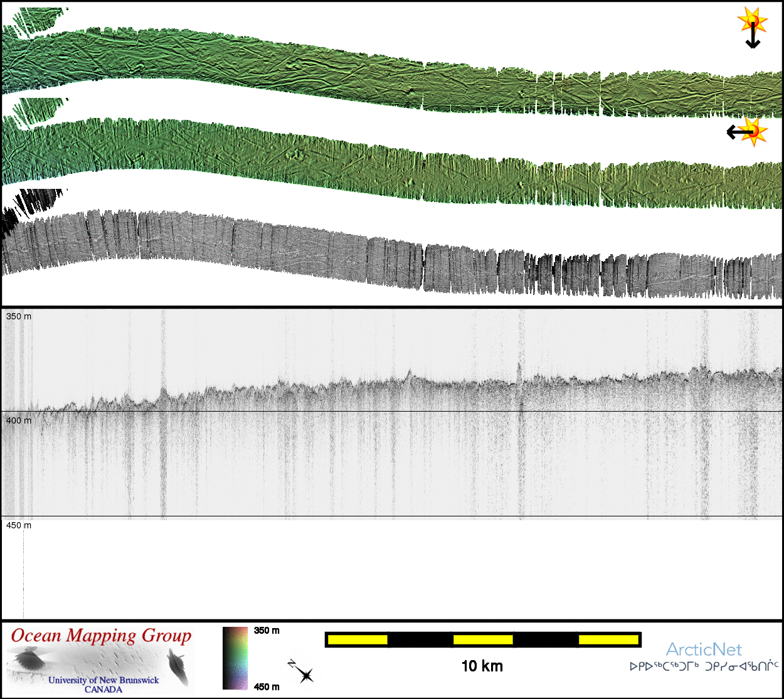The height and width of the screenshot is (699, 784).
Task: Select the 350 m depth label in profile
Action: (x=19, y=317)
